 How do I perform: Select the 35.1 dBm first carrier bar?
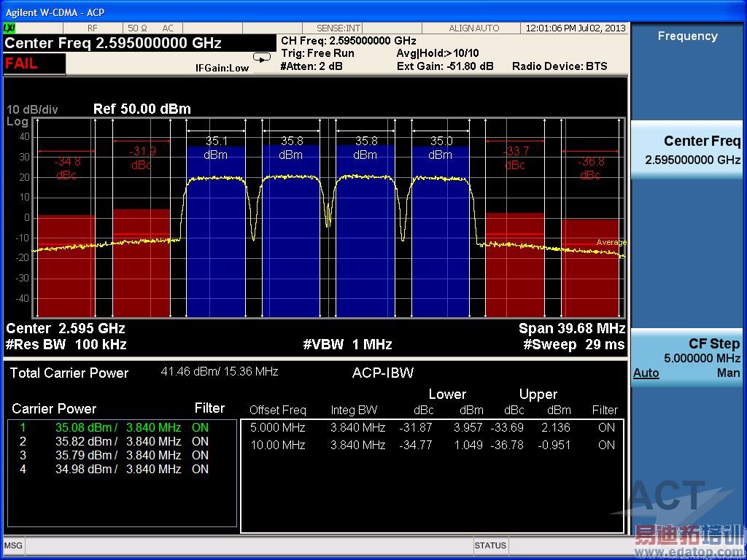pos(215,232)
